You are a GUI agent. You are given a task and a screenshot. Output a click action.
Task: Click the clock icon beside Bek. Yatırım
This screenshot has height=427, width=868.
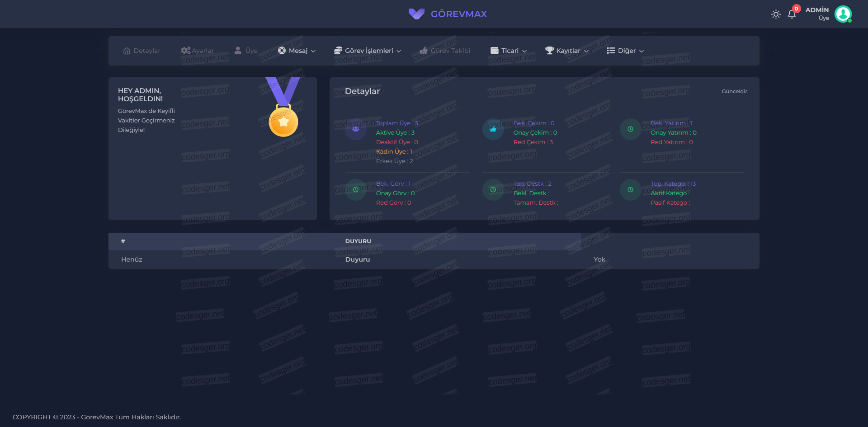tap(630, 129)
